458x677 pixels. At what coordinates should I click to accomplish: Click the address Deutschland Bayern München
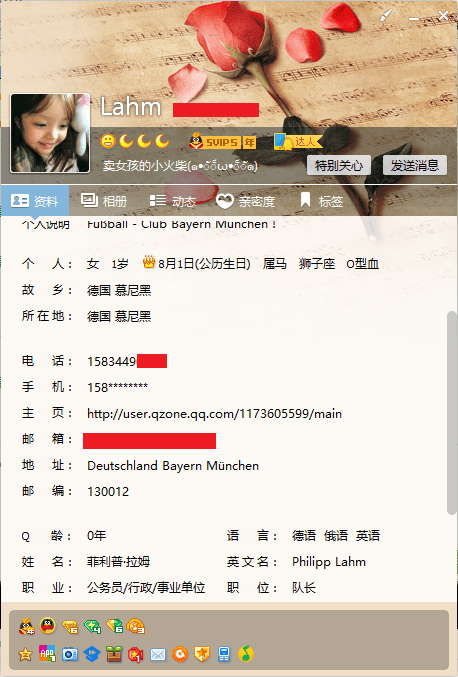click(x=173, y=465)
